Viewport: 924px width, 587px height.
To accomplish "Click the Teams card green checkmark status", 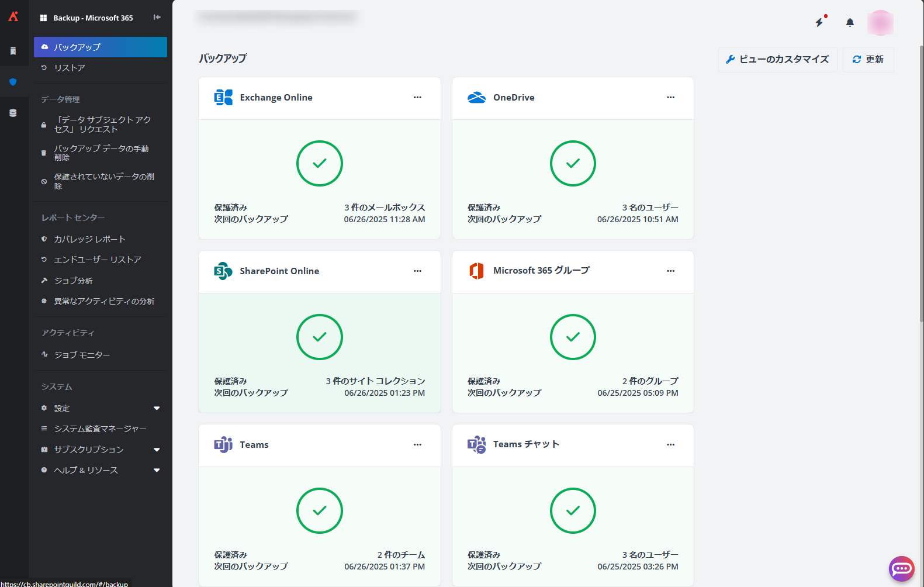I will pyautogui.click(x=320, y=510).
